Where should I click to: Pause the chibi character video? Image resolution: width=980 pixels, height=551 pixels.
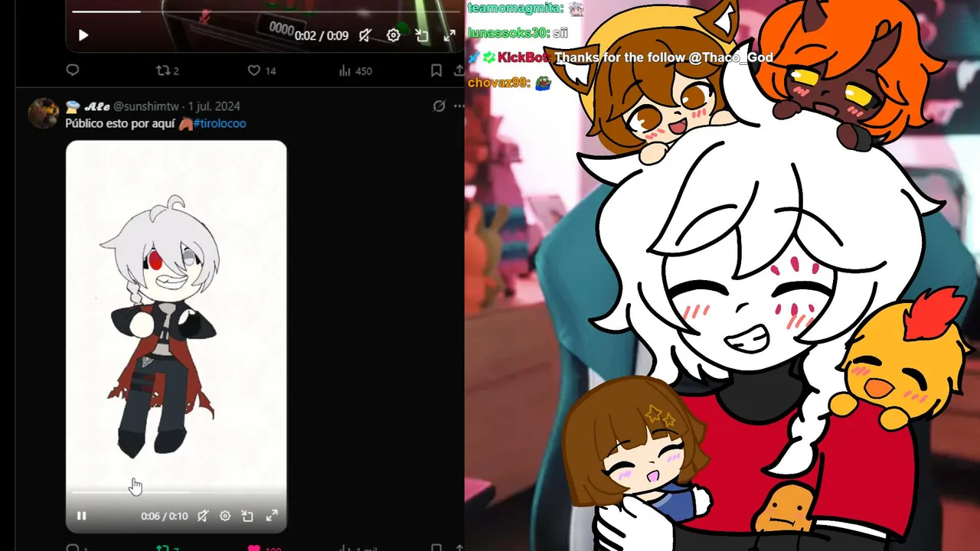pyautogui.click(x=82, y=516)
